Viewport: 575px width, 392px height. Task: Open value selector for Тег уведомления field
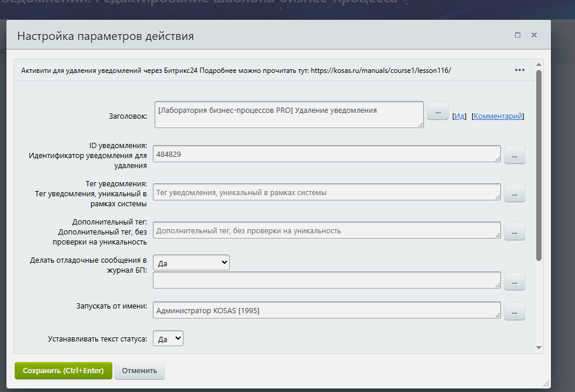pyautogui.click(x=514, y=193)
